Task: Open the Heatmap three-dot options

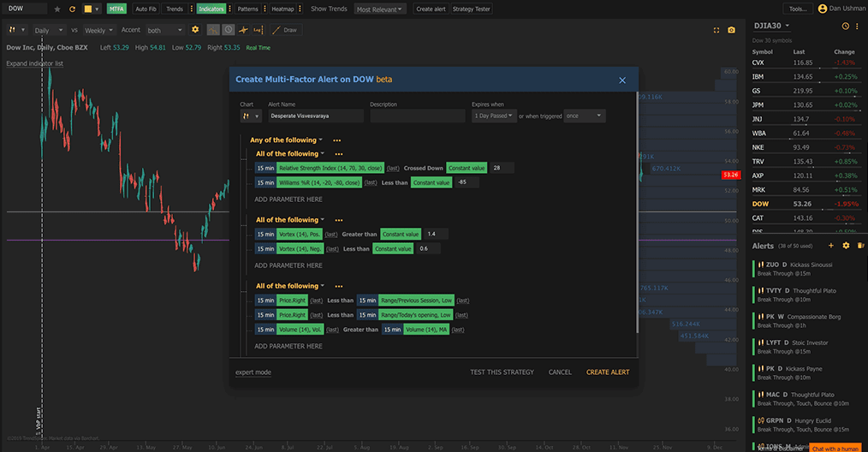Action: click(x=300, y=9)
